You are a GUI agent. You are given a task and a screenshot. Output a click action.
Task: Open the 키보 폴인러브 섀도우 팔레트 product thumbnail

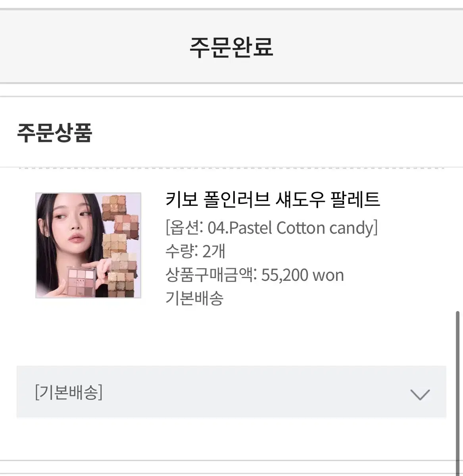88,245
